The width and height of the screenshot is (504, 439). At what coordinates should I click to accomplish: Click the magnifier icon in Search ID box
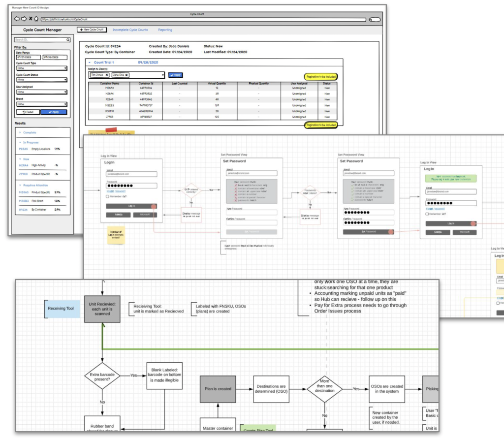(68, 40)
